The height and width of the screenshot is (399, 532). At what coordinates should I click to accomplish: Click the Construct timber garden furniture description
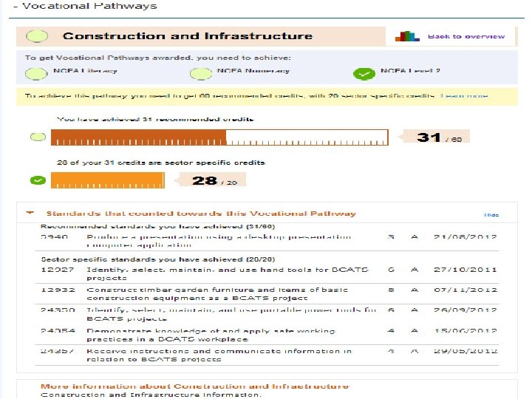click(x=217, y=294)
